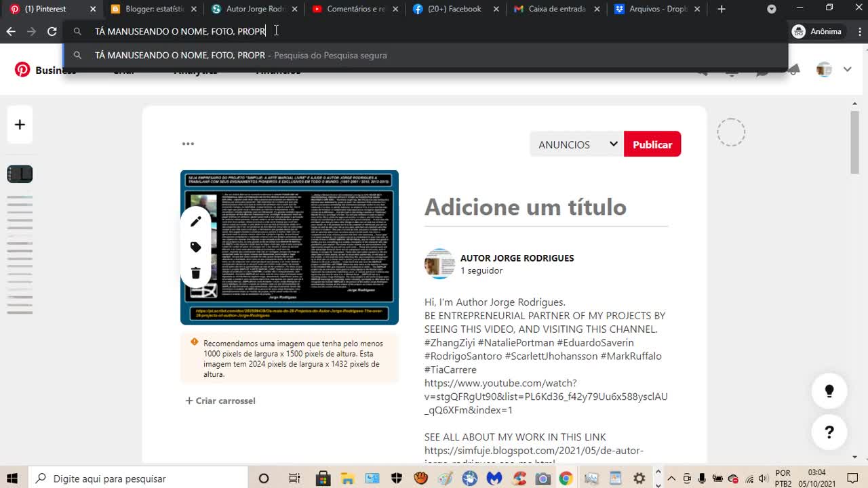Open the browser three-dots menu

860,32
